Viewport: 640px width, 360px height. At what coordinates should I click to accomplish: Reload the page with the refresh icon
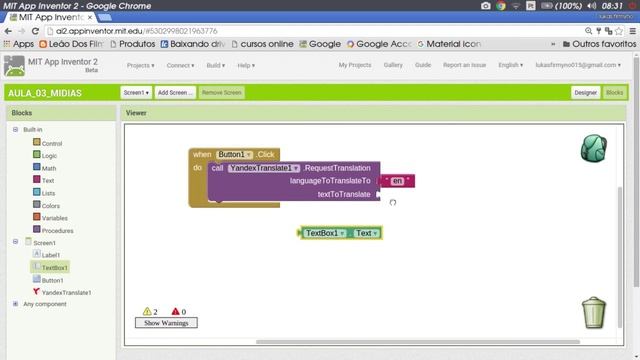tap(36, 31)
